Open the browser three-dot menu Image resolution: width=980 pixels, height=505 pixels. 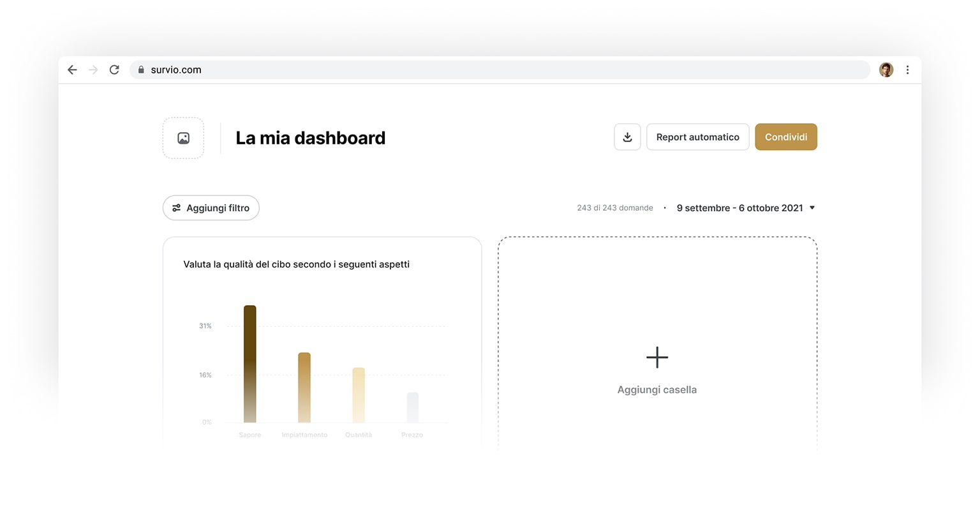pyautogui.click(x=908, y=70)
